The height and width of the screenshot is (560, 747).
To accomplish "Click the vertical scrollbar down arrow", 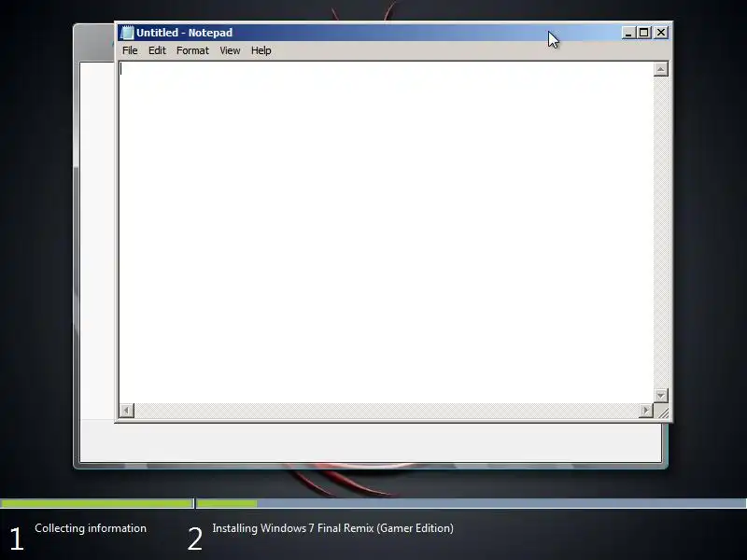I will (661, 395).
